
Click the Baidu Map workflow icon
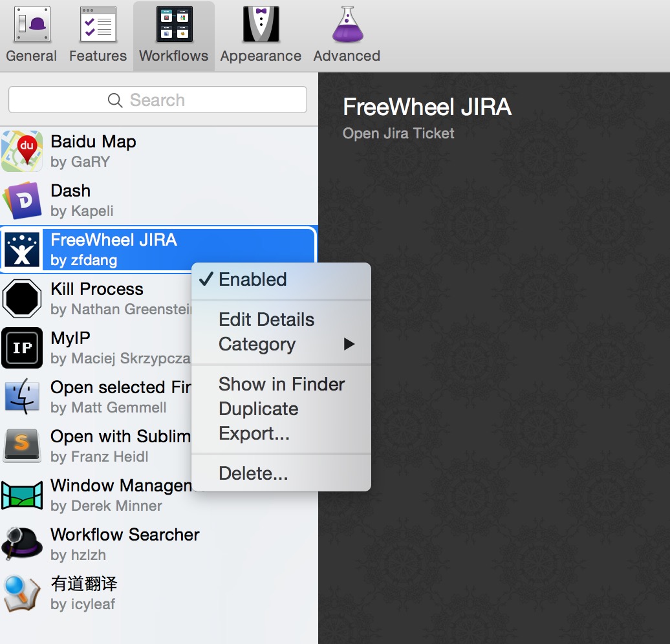tap(22, 151)
